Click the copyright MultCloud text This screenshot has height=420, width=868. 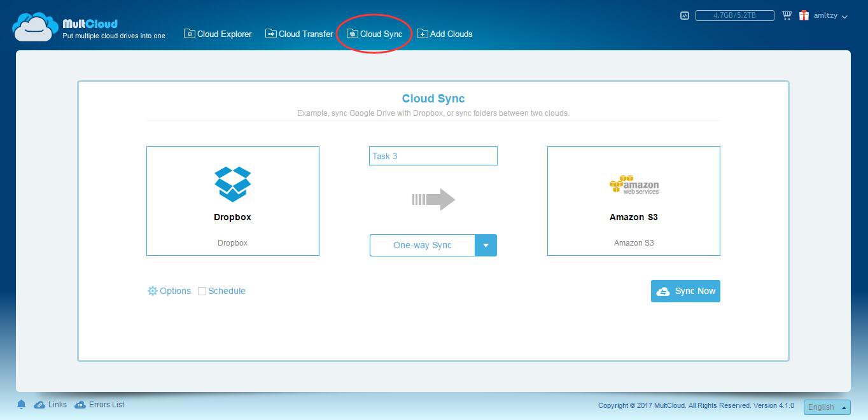(696, 405)
